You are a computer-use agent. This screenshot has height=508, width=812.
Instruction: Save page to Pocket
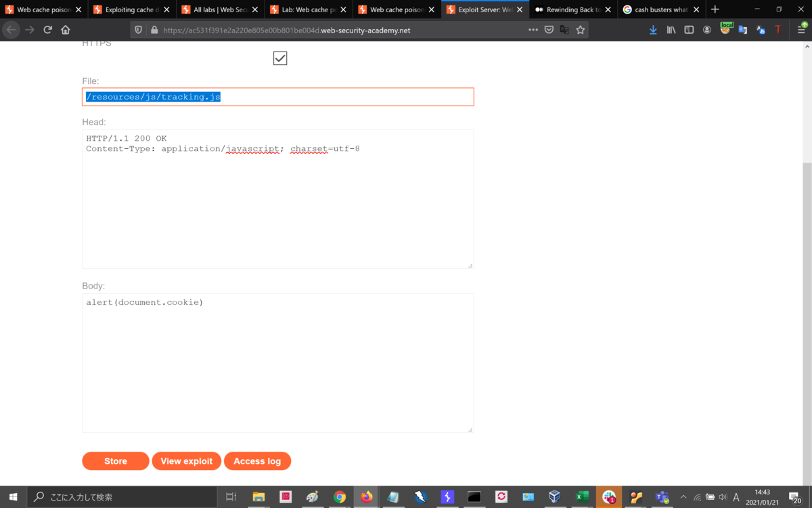click(549, 30)
